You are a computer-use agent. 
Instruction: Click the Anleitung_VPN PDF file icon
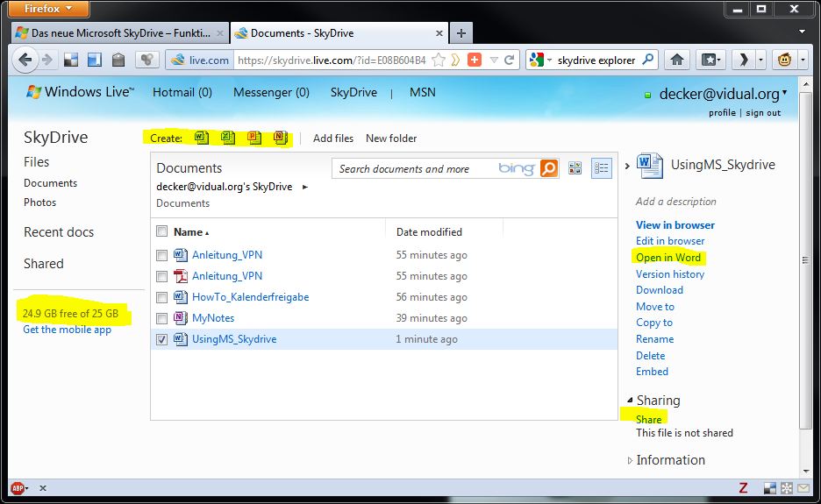[x=180, y=276]
